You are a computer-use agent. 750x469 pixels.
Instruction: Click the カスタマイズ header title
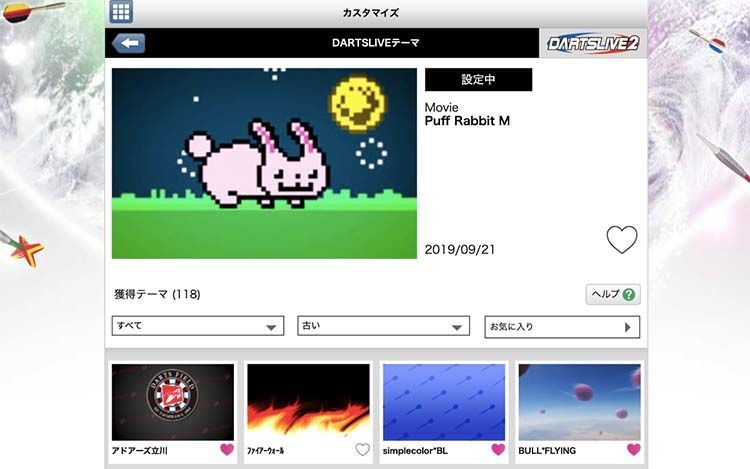[371, 13]
